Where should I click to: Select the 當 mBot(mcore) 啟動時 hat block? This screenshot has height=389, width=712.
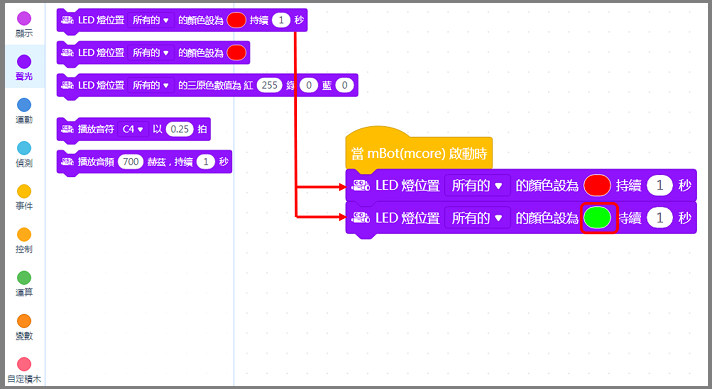click(419, 150)
